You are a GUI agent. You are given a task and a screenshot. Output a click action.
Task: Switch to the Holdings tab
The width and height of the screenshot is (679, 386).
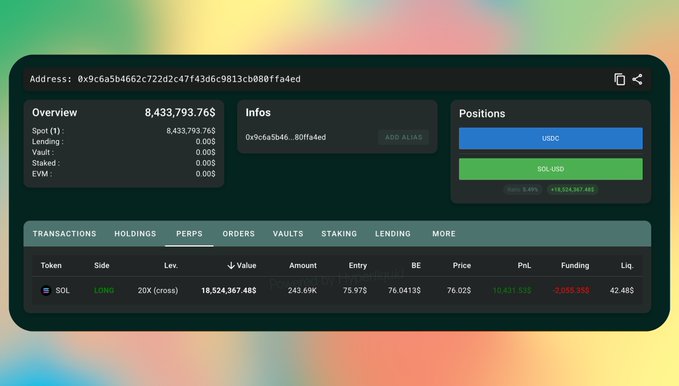135,234
